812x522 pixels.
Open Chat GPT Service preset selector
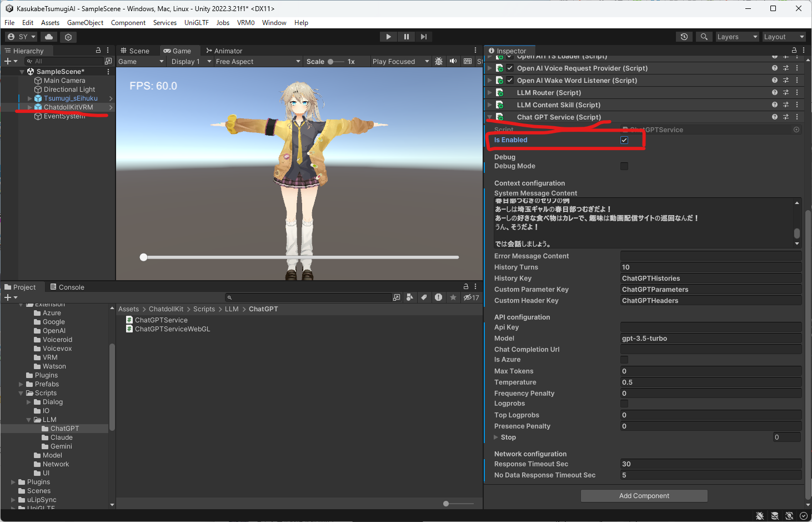click(x=786, y=117)
